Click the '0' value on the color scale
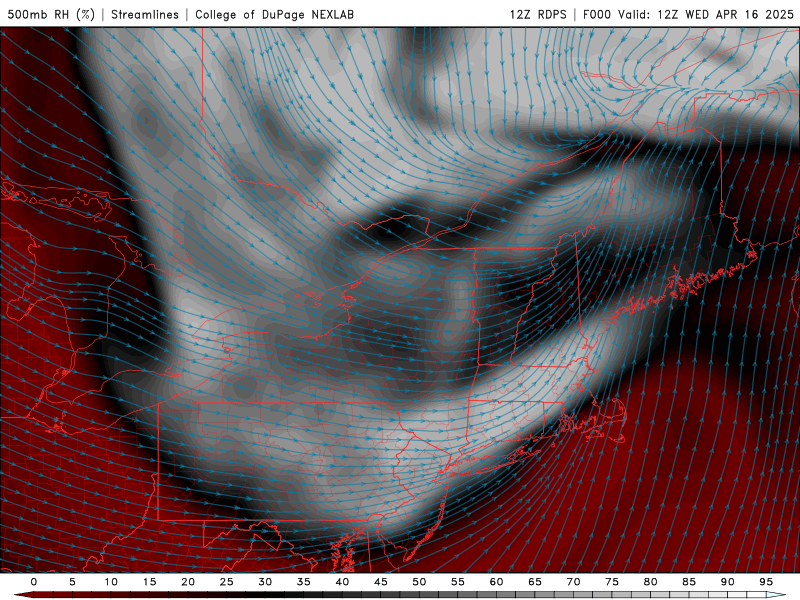This screenshot has height=600, width=800. pos(34,582)
